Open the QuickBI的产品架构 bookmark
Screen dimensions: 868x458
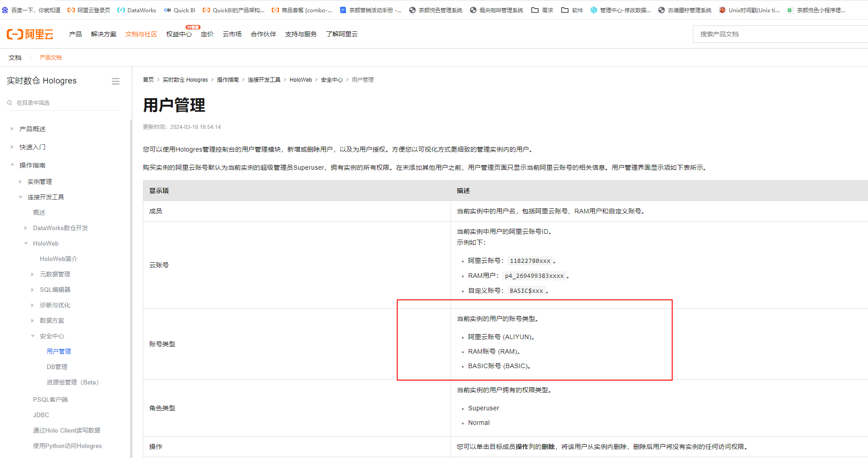(x=233, y=10)
